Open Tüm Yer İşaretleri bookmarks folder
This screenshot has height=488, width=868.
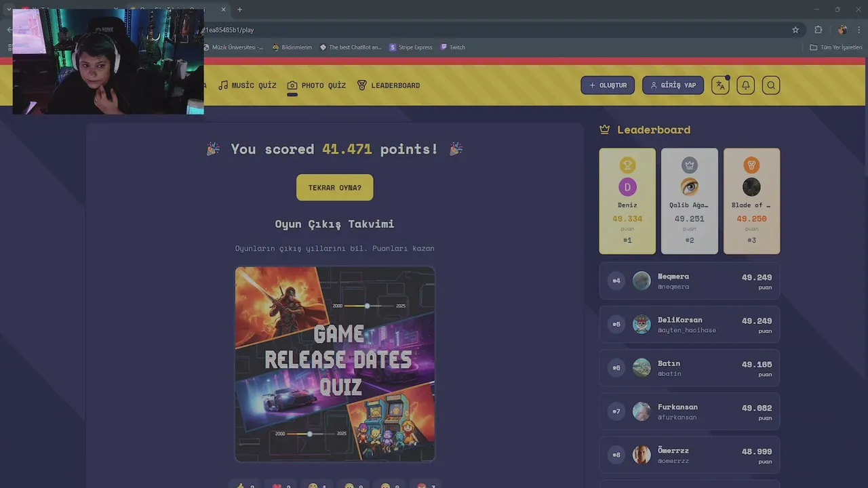click(x=836, y=47)
